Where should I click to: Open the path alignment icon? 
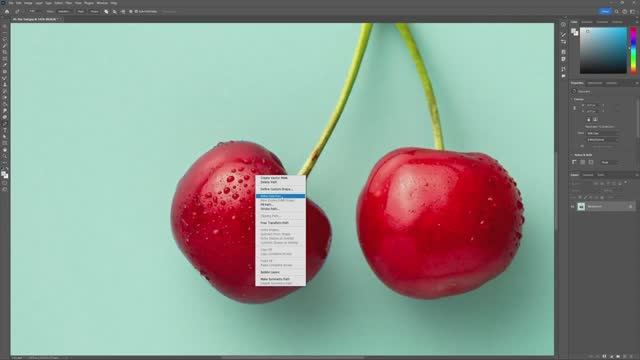(x=115, y=11)
